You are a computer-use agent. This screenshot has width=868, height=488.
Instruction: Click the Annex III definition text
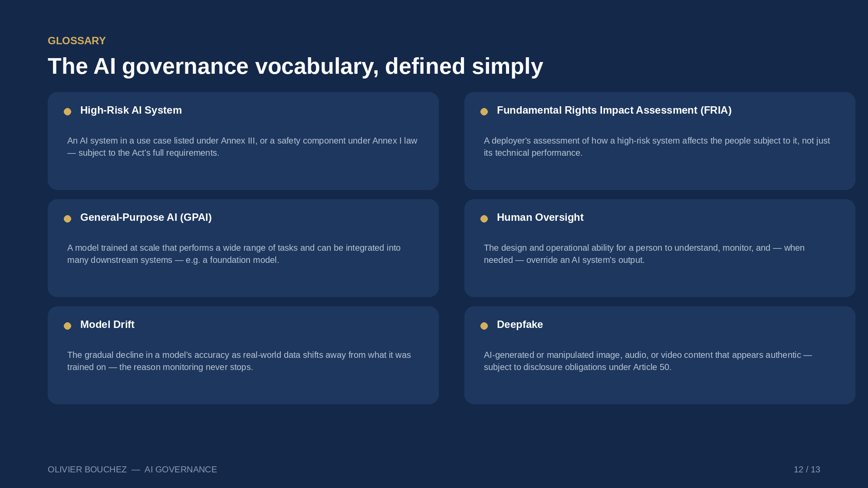[x=242, y=147]
